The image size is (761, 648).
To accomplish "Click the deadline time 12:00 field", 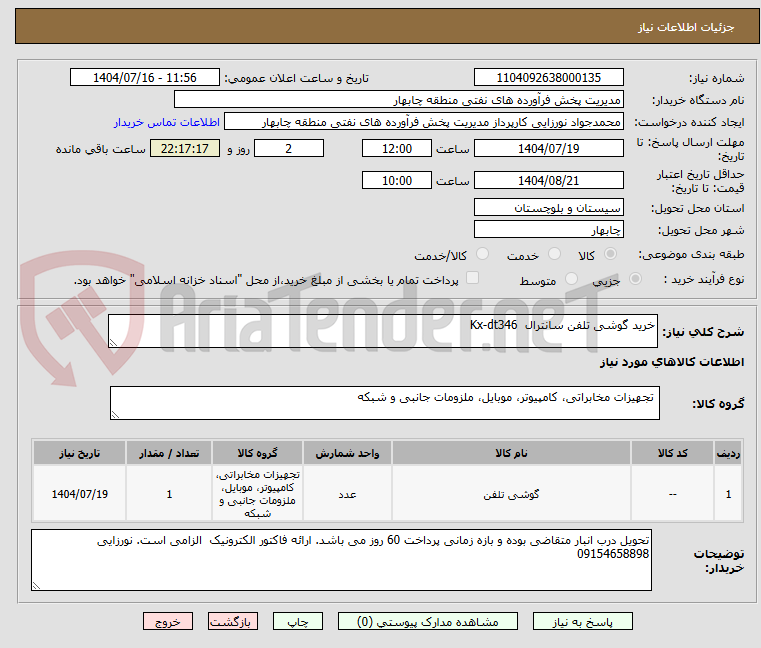I will click(397, 149).
